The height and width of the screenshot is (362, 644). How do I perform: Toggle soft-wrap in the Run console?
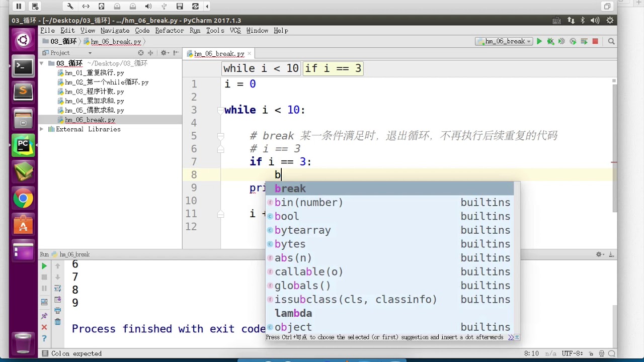click(57, 289)
